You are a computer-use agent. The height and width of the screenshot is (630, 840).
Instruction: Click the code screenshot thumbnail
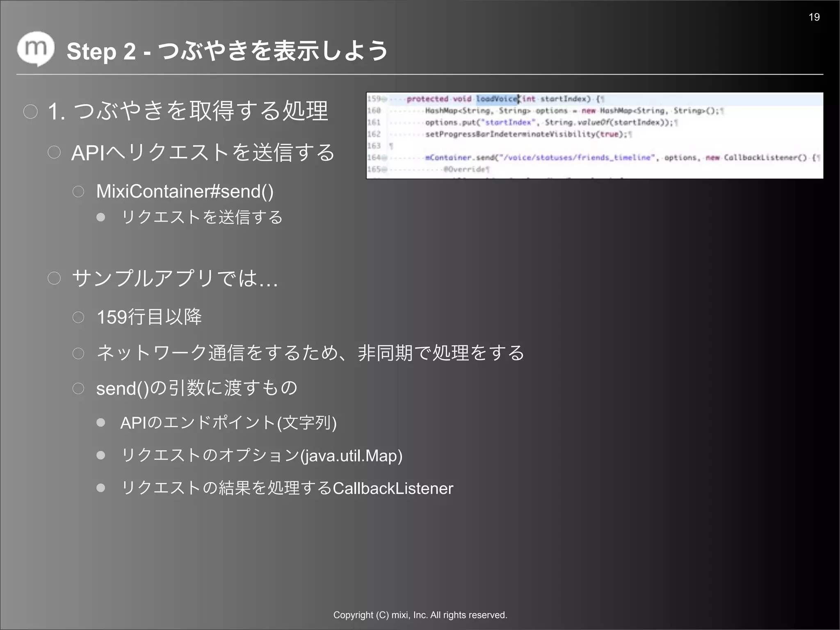coord(594,135)
